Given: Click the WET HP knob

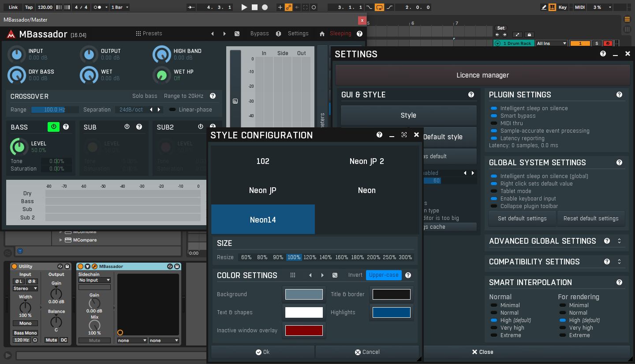Looking at the screenshot, I should tap(161, 75).
